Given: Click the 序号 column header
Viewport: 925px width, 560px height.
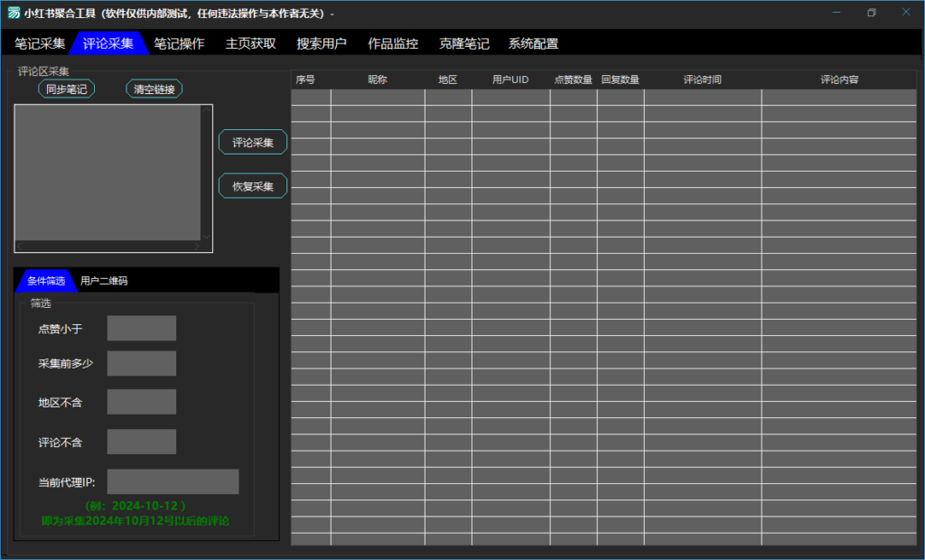Looking at the screenshot, I should pyautogui.click(x=311, y=79).
